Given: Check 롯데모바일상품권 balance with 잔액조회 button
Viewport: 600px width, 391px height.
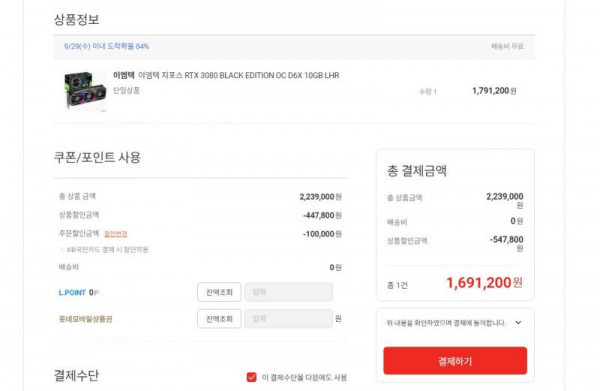Looking at the screenshot, I should [219, 319].
